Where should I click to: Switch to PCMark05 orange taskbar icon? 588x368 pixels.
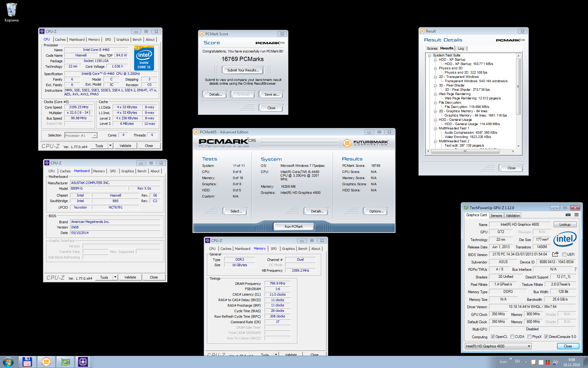coord(46,362)
